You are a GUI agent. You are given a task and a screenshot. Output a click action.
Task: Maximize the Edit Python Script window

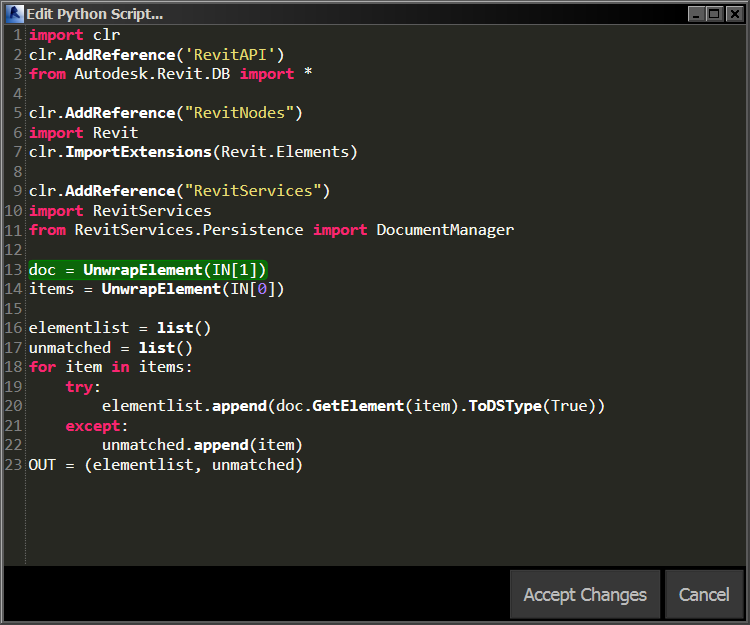715,14
